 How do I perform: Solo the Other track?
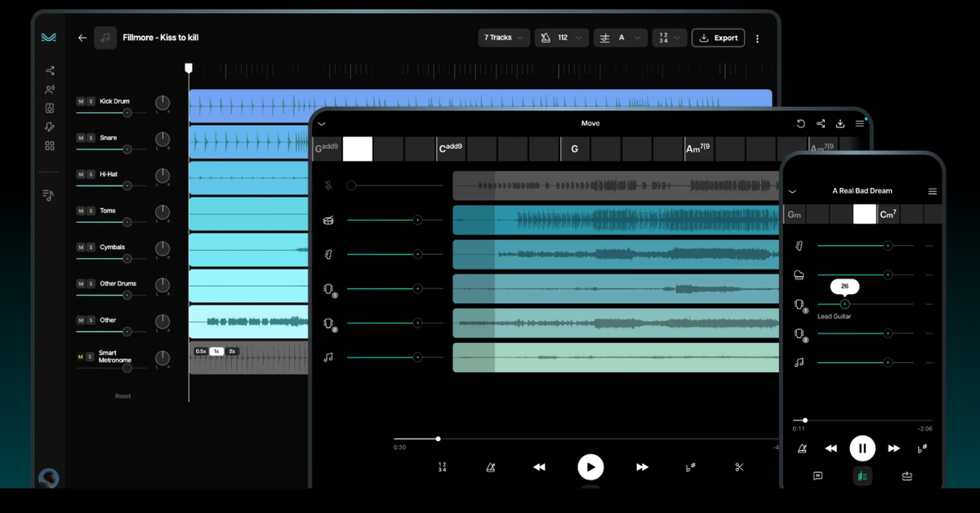[91, 320]
